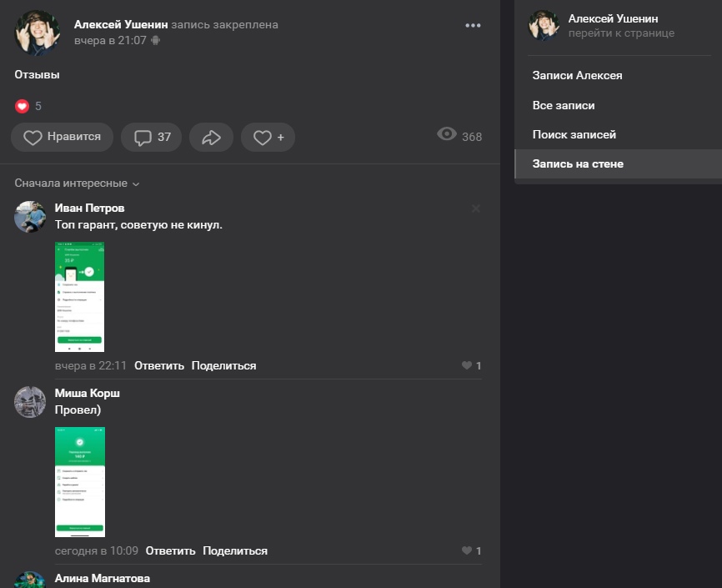Click Ответить under Ivan Petrov's comment
The width and height of the screenshot is (722, 588).
pos(159,365)
